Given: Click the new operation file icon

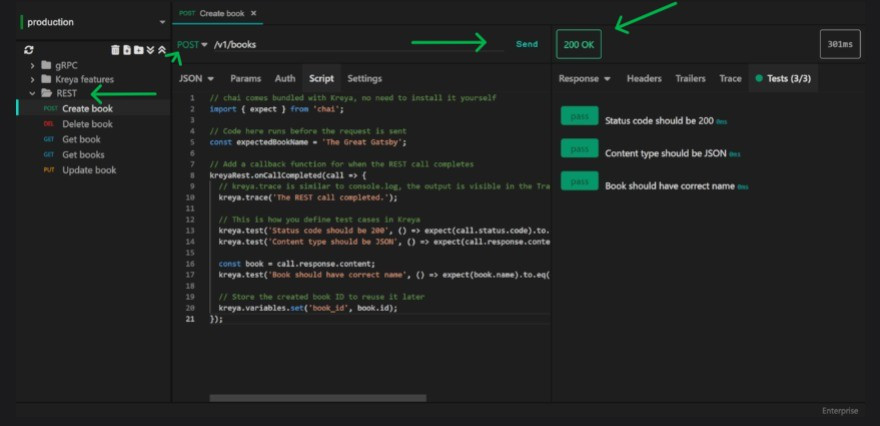Looking at the screenshot, I should click(127, 50).
